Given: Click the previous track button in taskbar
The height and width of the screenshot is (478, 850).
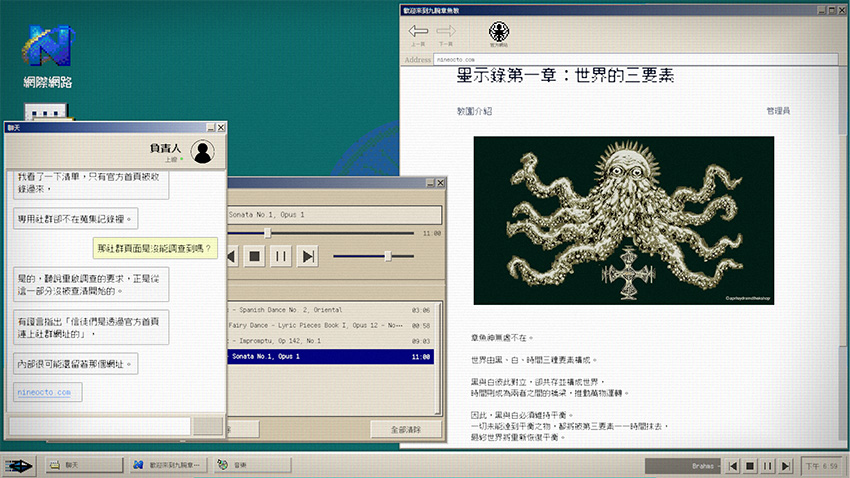Looking at the screenshot, I should (733, 466).
